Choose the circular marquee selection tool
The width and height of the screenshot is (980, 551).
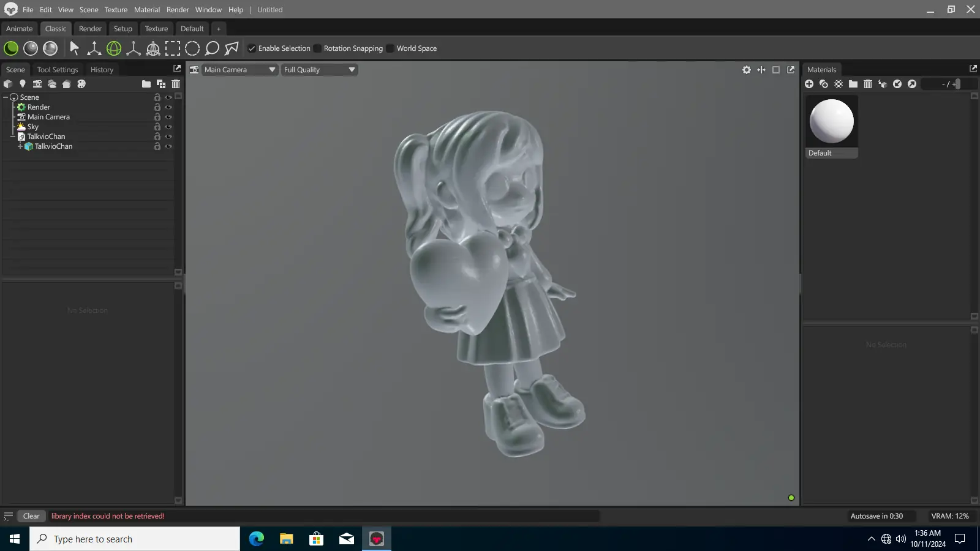tap(192, 48)
